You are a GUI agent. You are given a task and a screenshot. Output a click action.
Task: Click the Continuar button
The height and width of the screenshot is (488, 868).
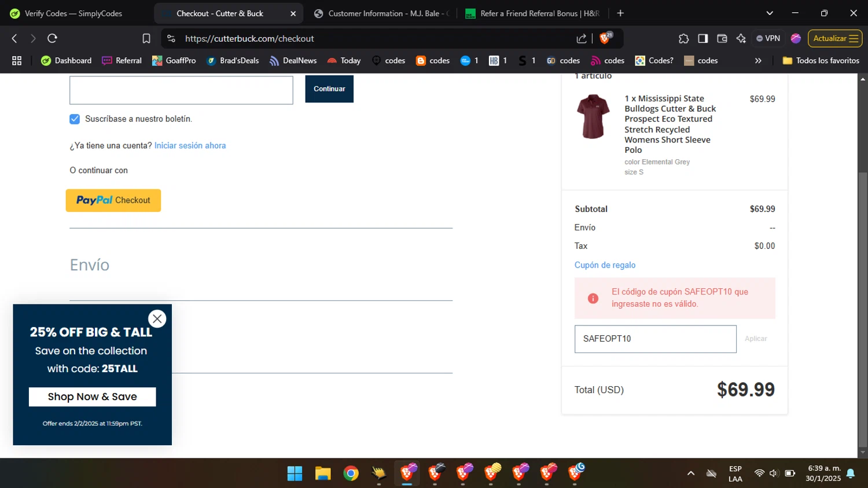pyautogui.click(x=329, y=89)
